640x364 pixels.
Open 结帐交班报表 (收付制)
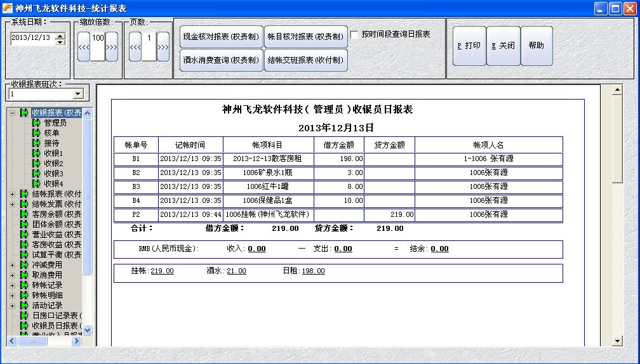coord(306,60)
